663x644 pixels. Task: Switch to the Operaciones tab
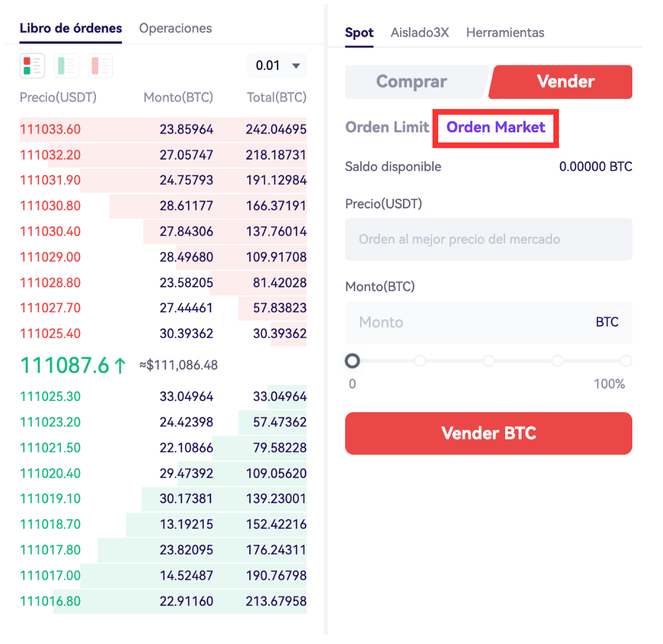175,28
